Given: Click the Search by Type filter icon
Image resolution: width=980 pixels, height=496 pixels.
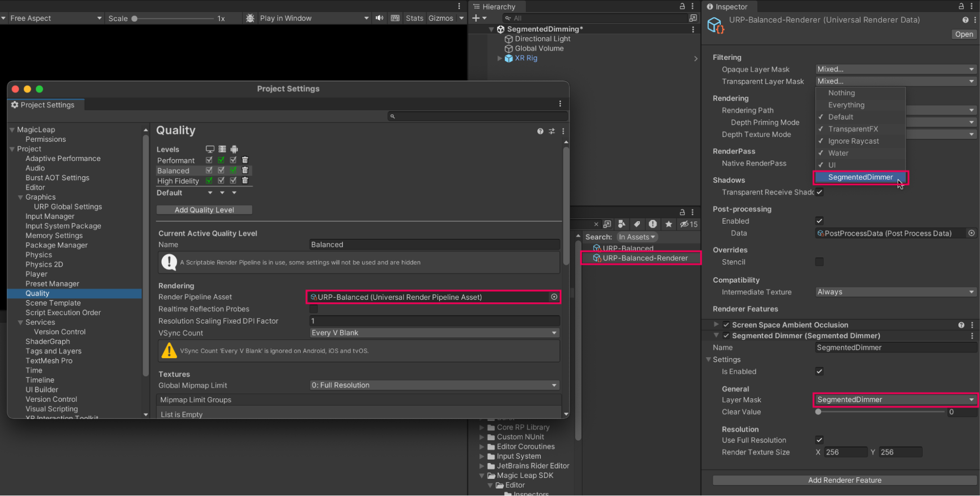Looking at the screenshot, I should pyautogui.click(x=622, y=224).
